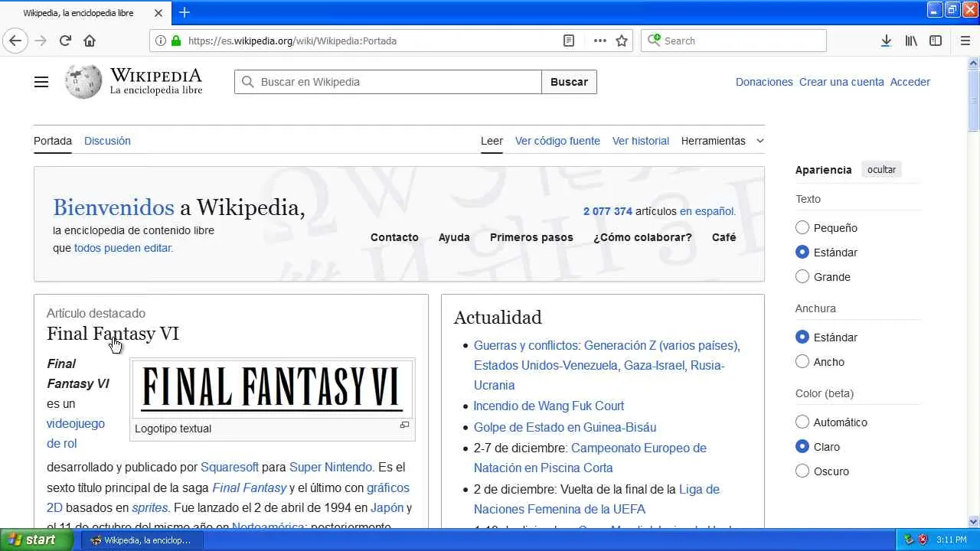Viewport: 980px width, 551px height.
Task: Select Pequeño text size
Action: [x=802, y=227]
